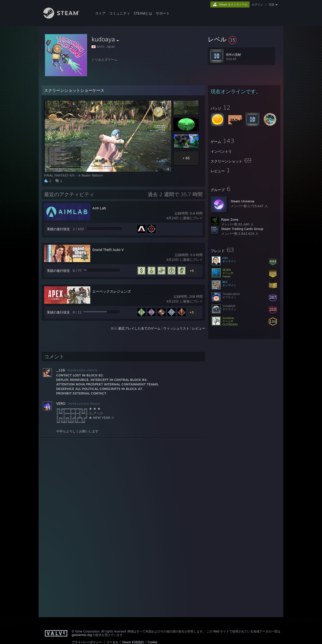Viewport: 322px width, 644px height.
Task: Open the Steam Universe group icon
Action: (219, 204)
